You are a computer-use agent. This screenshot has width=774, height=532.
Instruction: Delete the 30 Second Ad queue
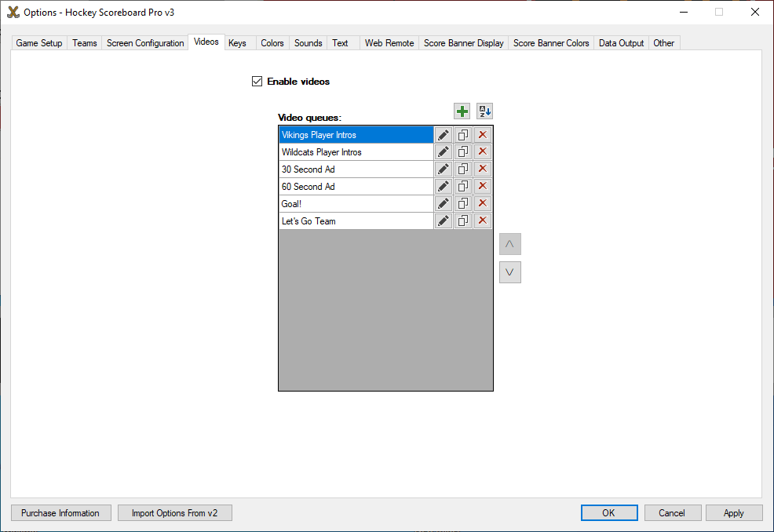483,169
